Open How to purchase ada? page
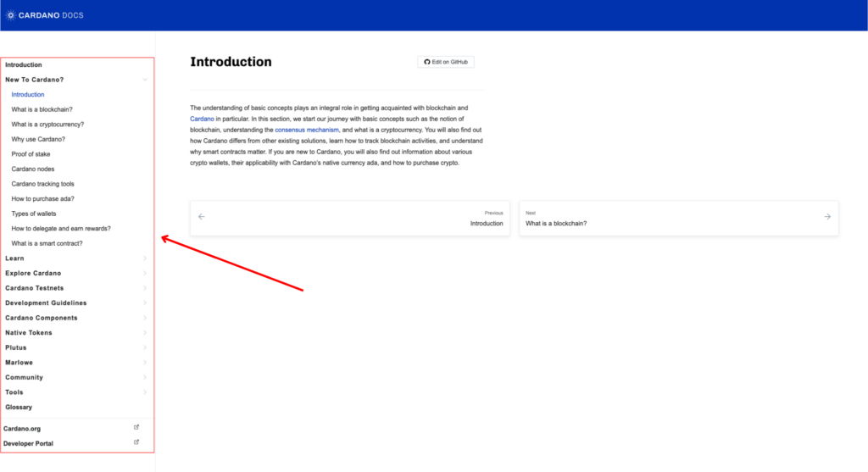Image resolution: width=868 pixels, height=472 pixels. [43, 198]
